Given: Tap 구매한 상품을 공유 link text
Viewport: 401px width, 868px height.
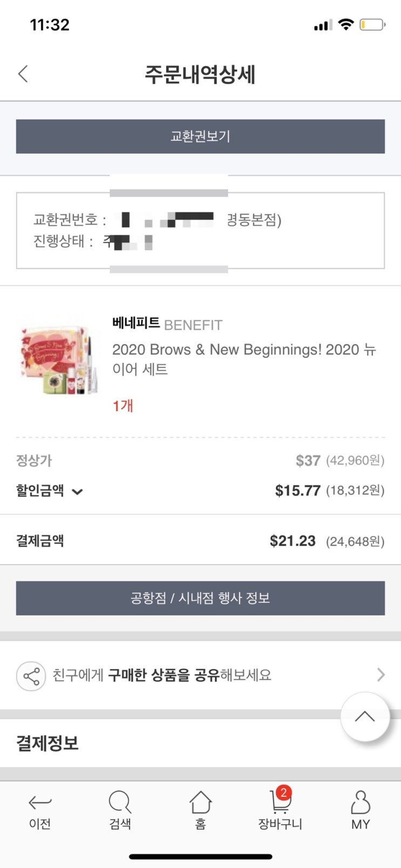Looking at the screenshot, I should pyautogui.click(x=162, y=675).
